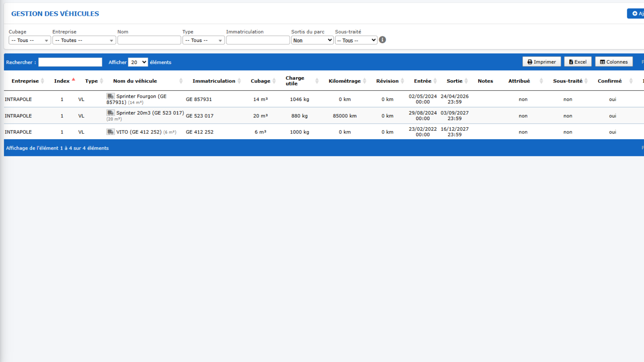
Task: Sort table by Entreprise column
Action: 28,81
